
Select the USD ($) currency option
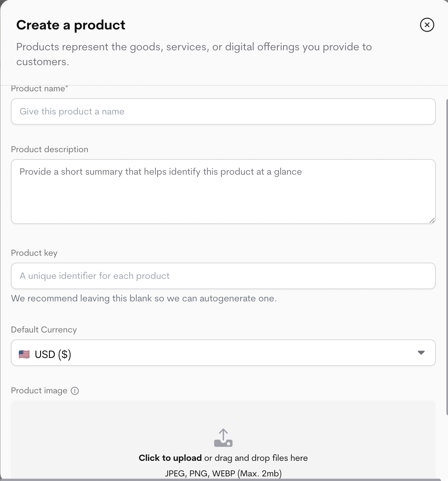tap(53, 354)
